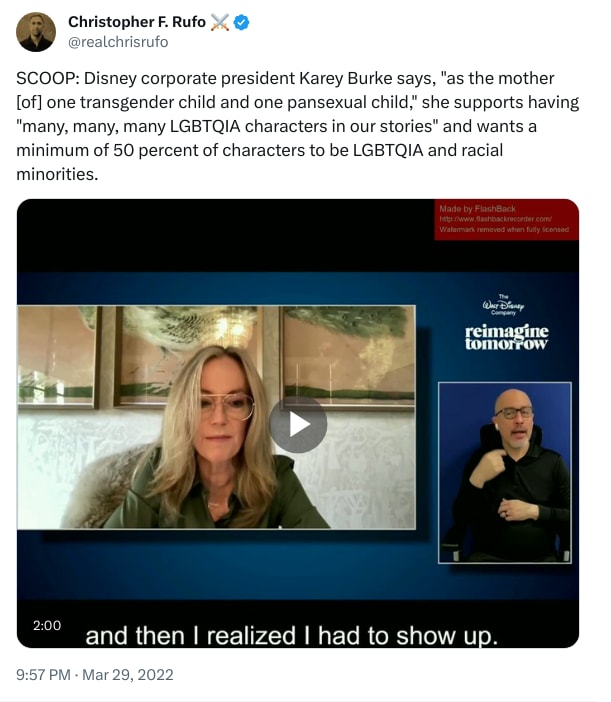611x702 pixels.
Task: Click the blue verified checkmark badge
Action: (x=242, y=22)
